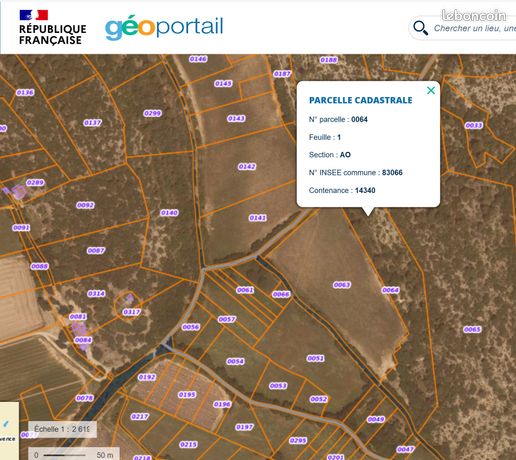Click the République Française logo

[52, 27]
